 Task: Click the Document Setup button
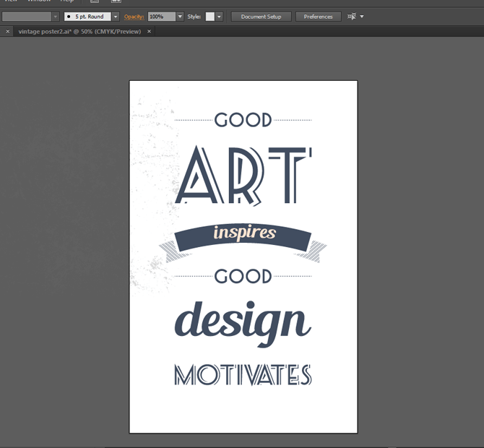261,16
